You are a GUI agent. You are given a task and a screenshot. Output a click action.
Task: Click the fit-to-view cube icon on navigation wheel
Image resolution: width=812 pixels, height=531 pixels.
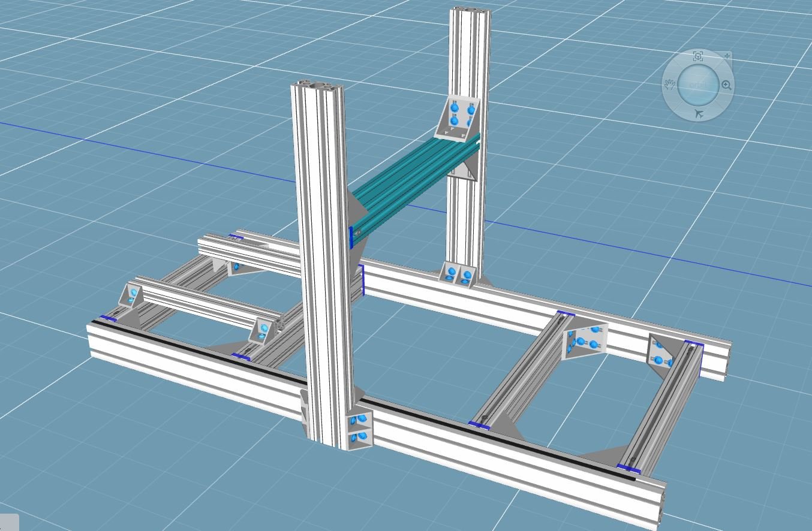697,56
